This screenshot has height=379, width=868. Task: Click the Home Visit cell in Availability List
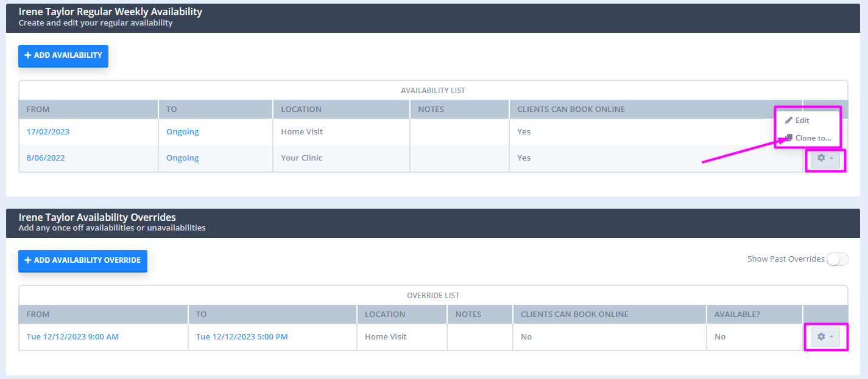tap(341, 131)
